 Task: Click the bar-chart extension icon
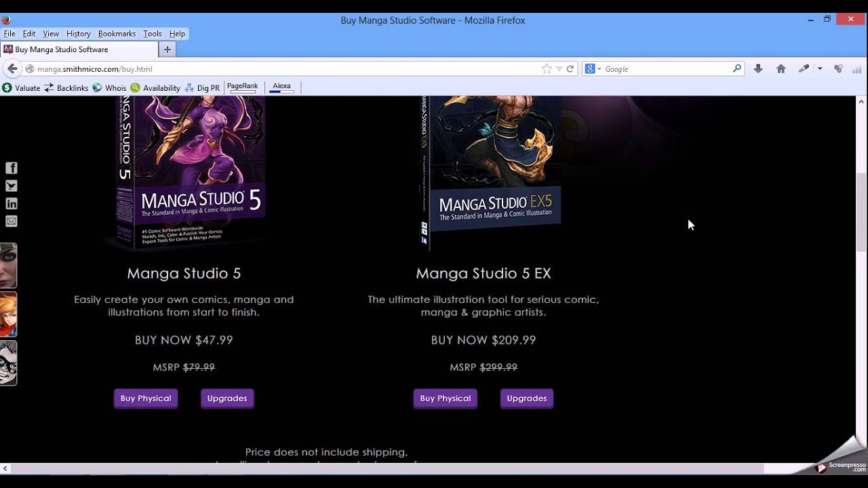click(x=856, y=68)
